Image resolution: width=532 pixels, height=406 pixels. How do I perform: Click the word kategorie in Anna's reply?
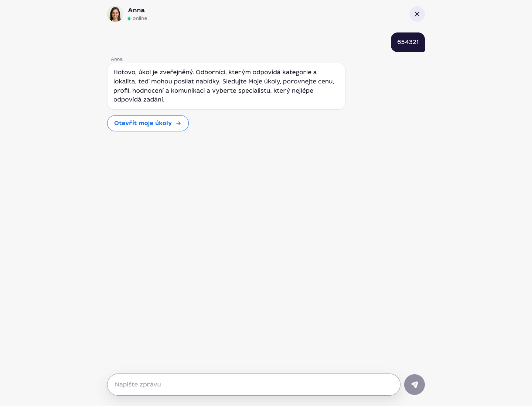(x=297, y=72)
